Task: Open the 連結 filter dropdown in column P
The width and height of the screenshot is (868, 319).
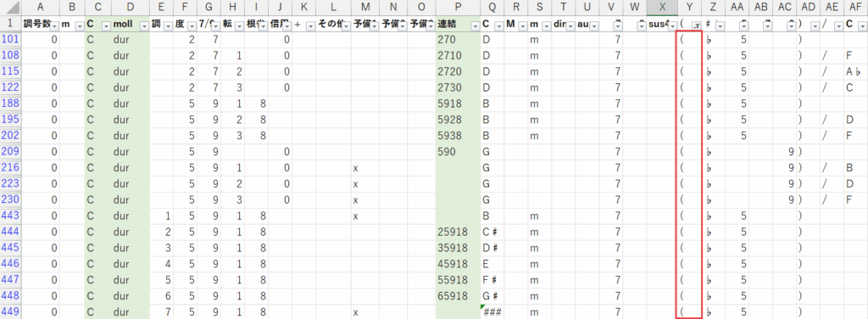Action: click(475, 25)
